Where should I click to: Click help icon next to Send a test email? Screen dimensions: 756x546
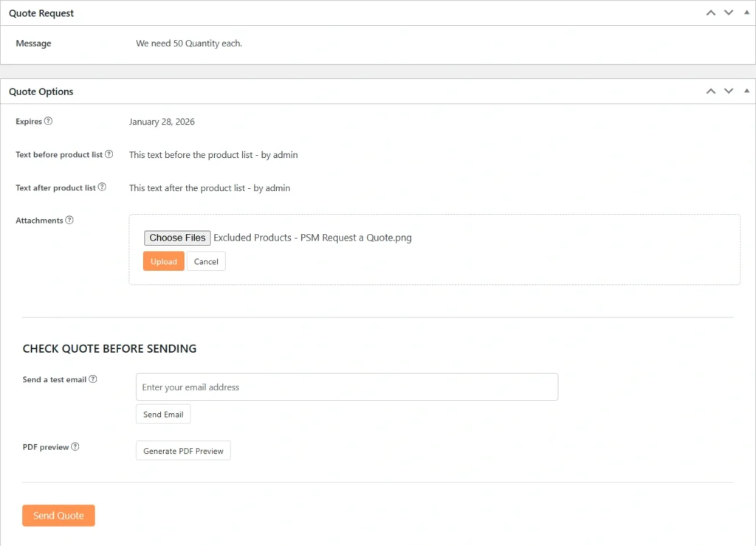(93, 379)
